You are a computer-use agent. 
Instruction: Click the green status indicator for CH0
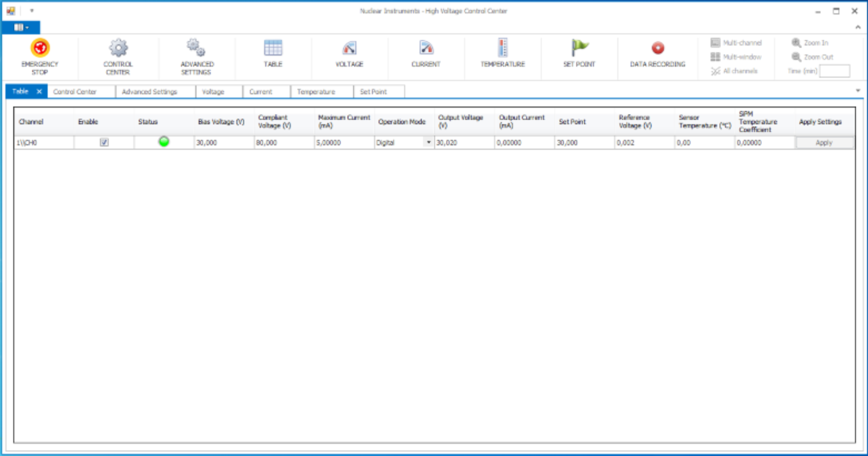164,142
